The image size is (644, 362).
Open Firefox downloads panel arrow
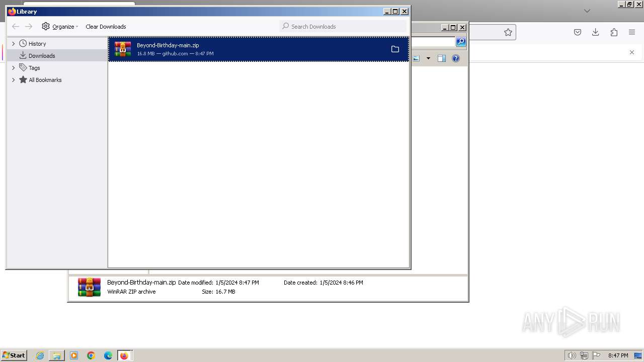tap(596, 32)
